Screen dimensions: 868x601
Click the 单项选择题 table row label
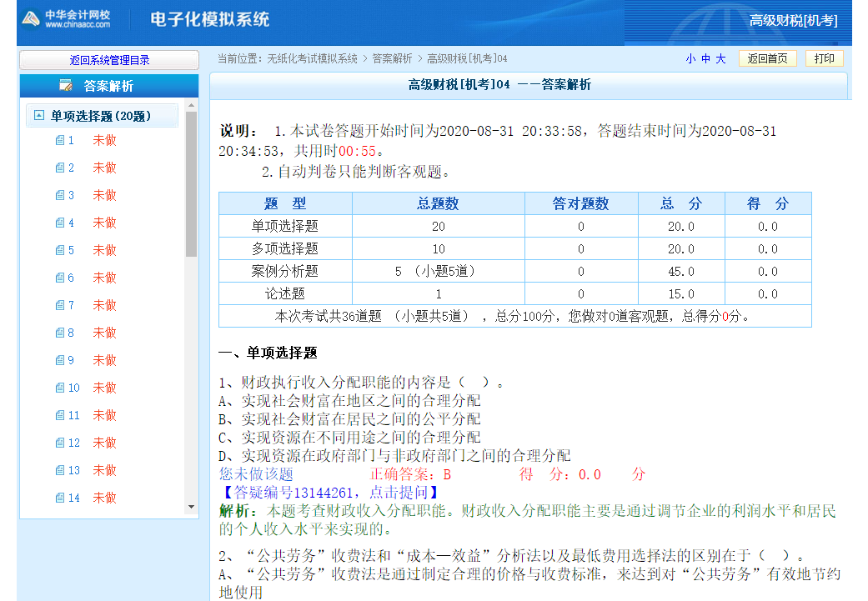click(x=285, y=227)
